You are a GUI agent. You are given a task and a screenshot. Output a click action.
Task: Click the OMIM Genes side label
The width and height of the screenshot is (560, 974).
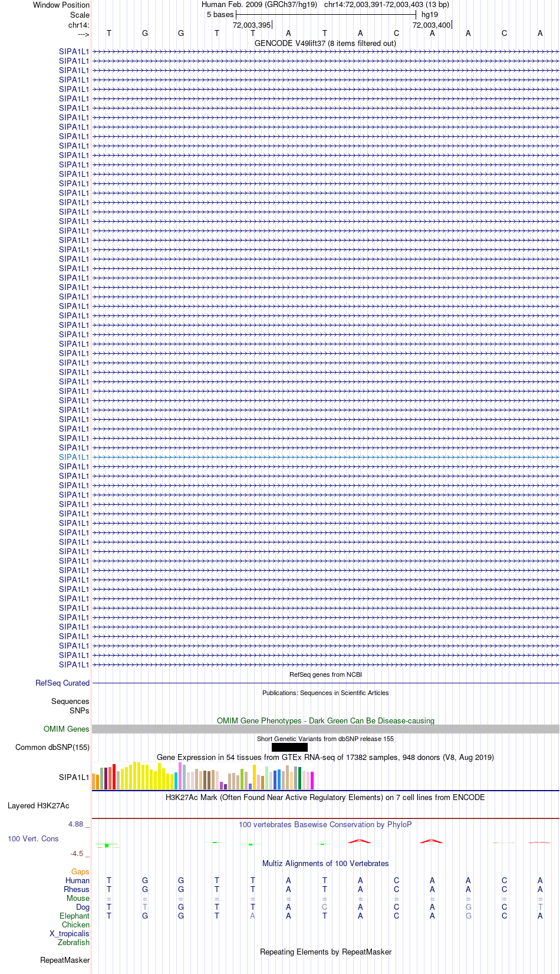point(67,729)
